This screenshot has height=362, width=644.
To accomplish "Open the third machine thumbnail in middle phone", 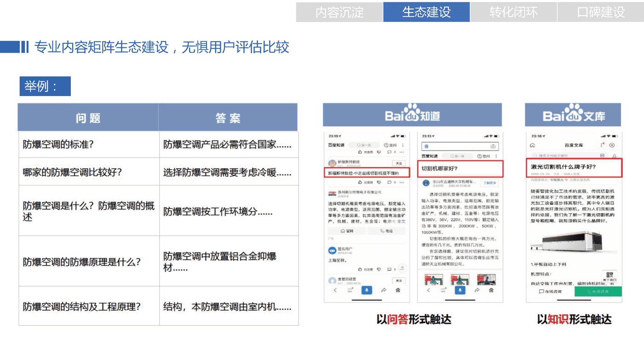I will coord(487,279).
